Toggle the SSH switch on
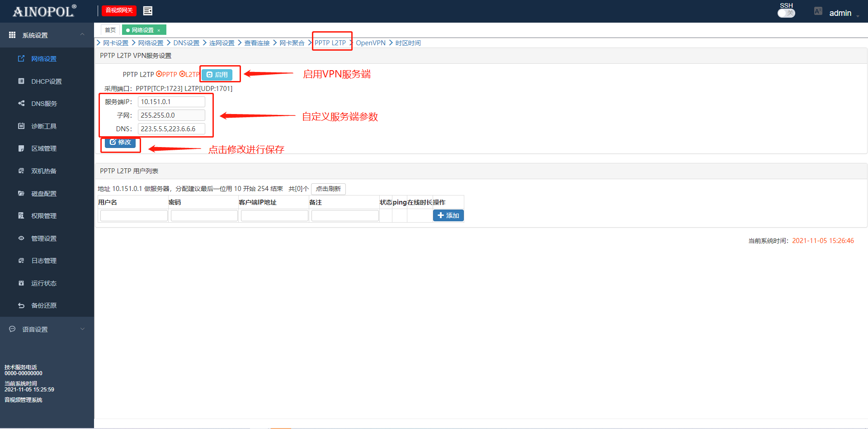 [x=786, y=13]
